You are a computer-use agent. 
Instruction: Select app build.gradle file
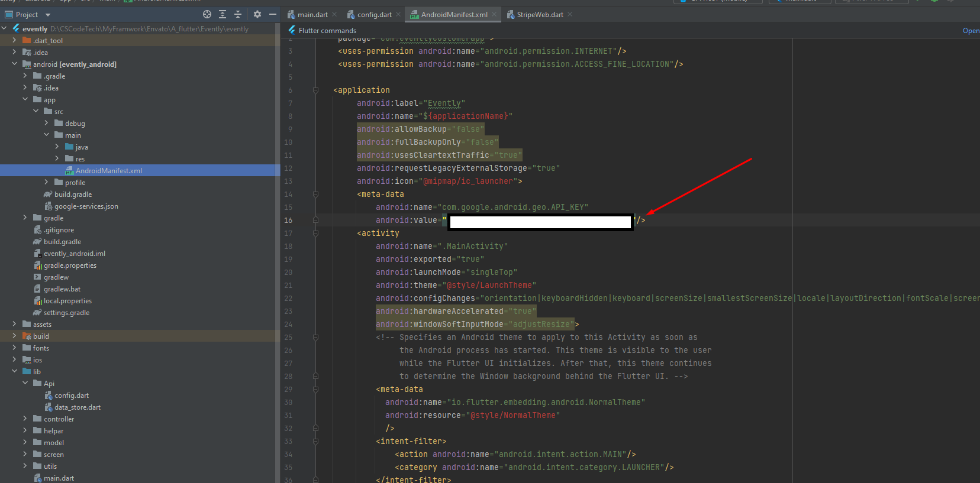click(x=73, y=195)
